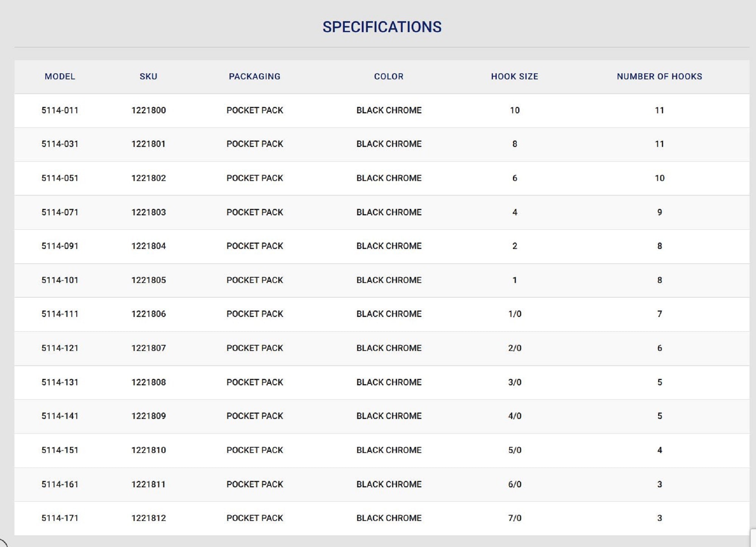Screen dimensions: 756x547
Task: Select SKU 1221809 cell
Action: (148, 416)
